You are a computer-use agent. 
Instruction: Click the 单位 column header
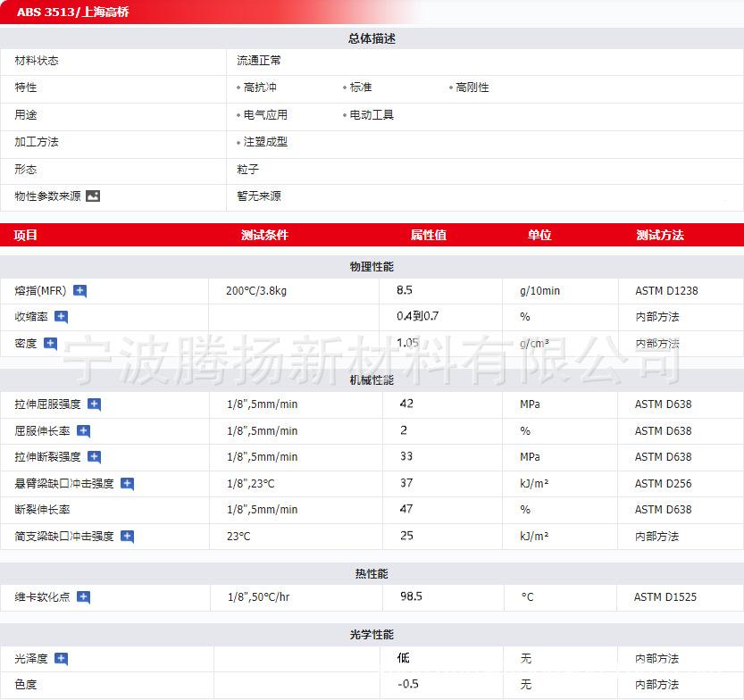539,235
